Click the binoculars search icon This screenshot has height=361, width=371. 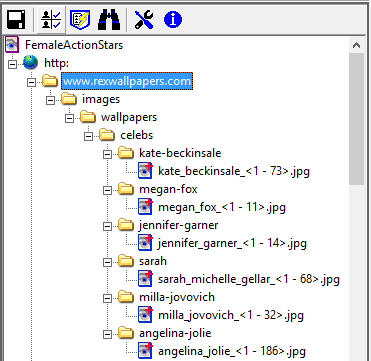coord(109,20)
